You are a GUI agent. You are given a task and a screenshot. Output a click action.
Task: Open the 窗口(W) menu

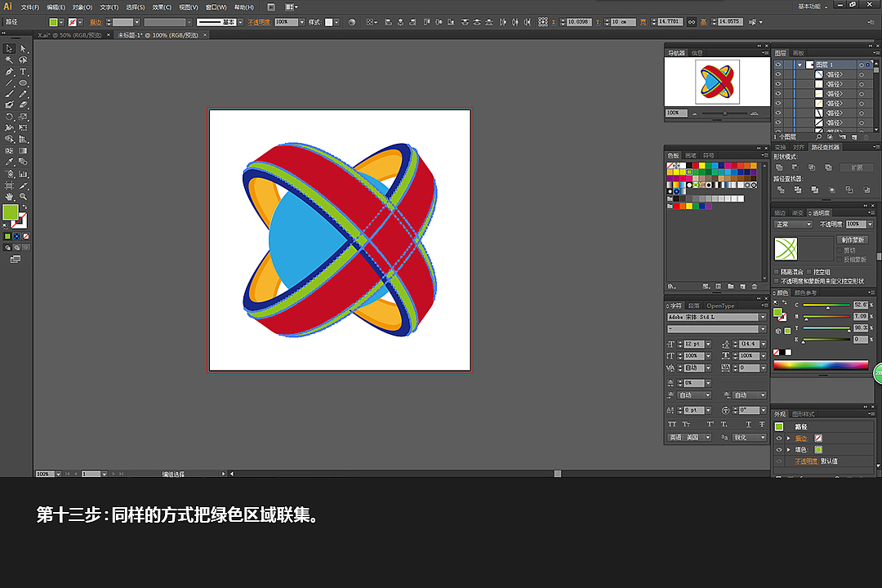216,7
